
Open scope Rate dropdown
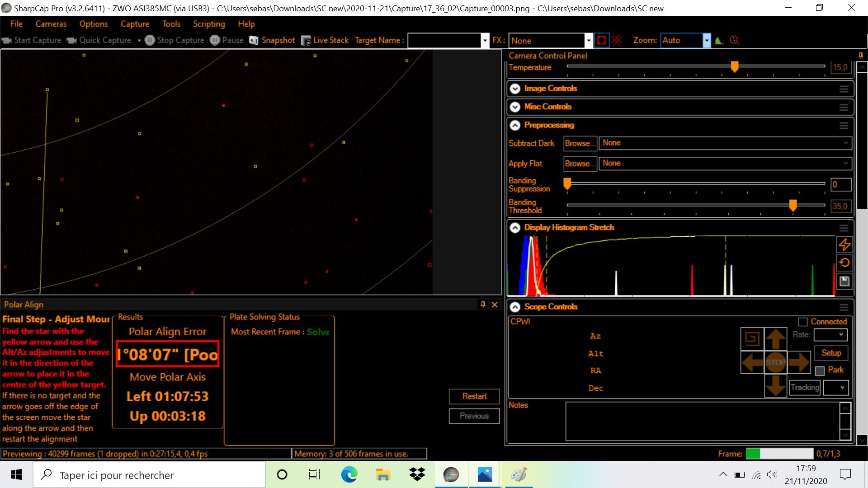830,335
